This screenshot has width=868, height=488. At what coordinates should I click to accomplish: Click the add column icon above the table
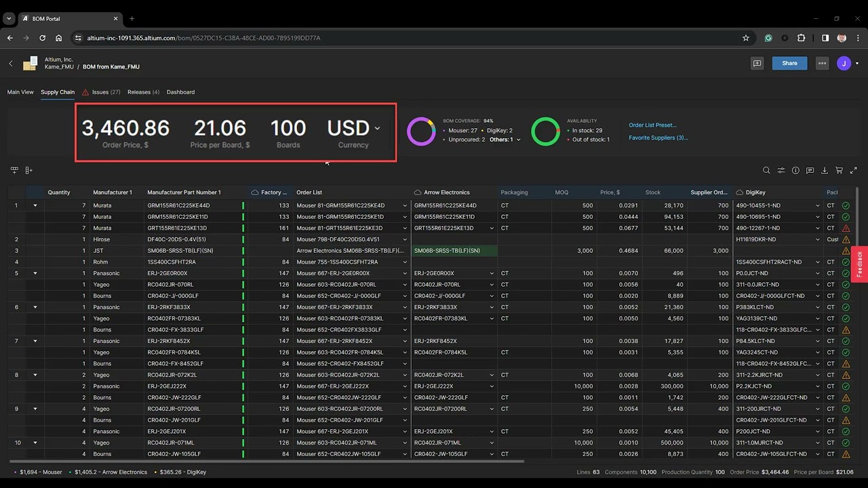pyautogui.click(x=28, y=170)
